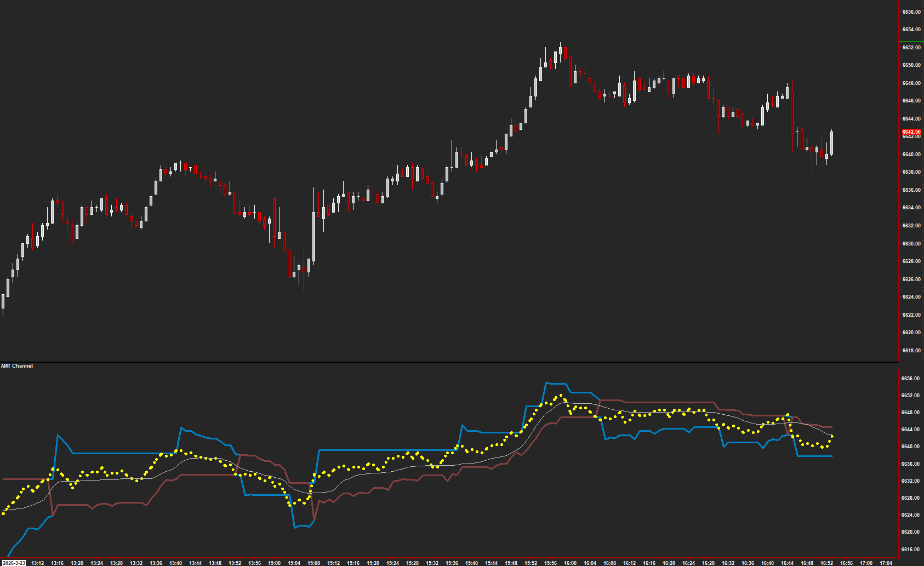Click the 6630.00 label on main price axis
924x566 pixels.
[911, 244]
